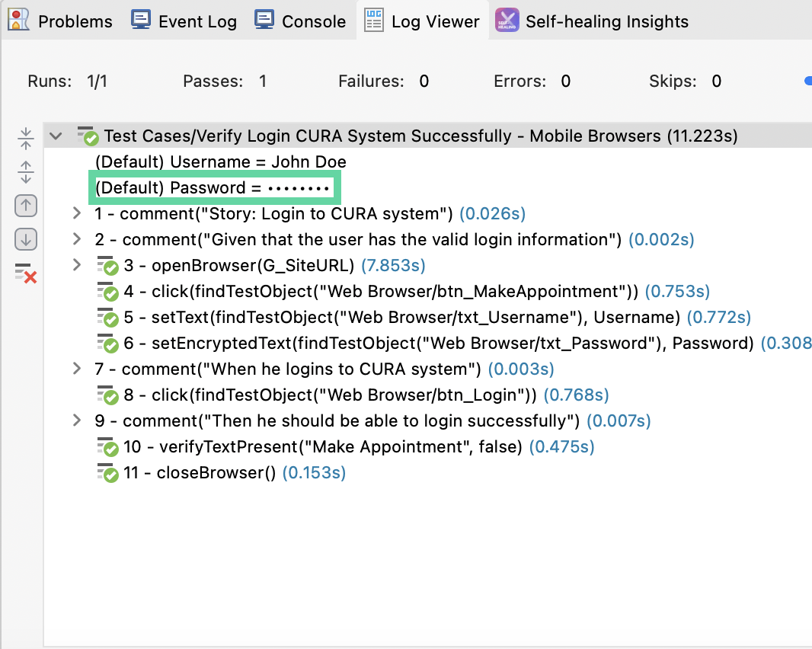Viewport: 812px width, 649px height.
Task: Switch to the Event Log tab
Action: click(x=184, y=21)
